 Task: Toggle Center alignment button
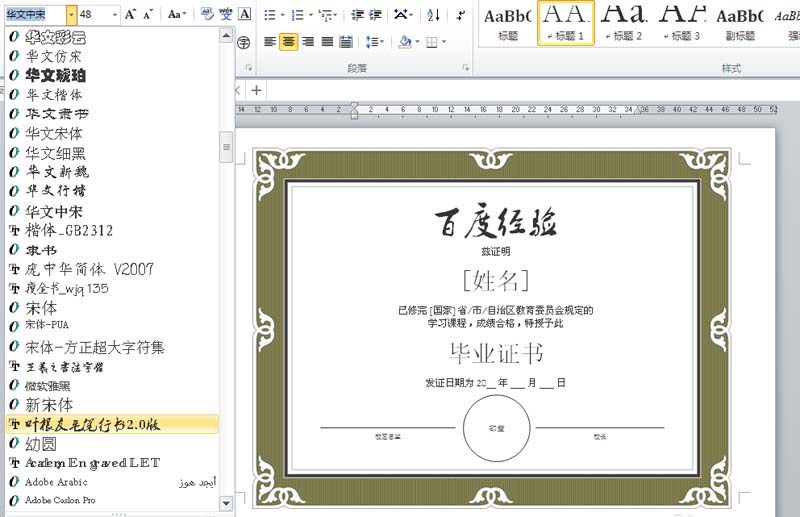point(289,42)
